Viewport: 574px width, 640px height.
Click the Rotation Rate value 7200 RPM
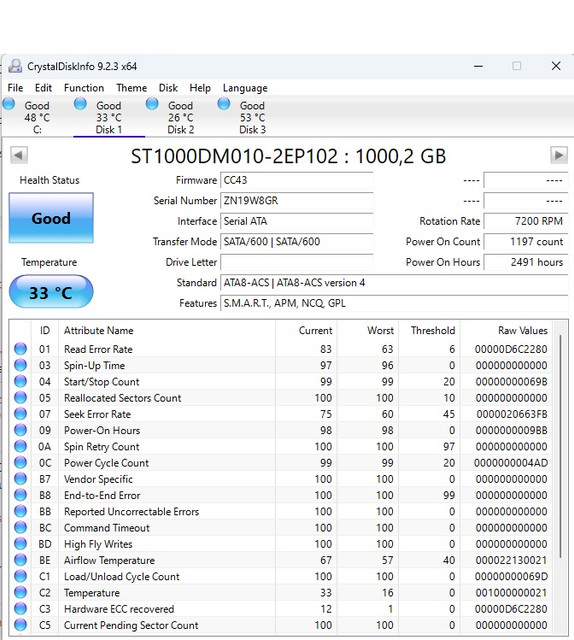(x=526, y=221)
